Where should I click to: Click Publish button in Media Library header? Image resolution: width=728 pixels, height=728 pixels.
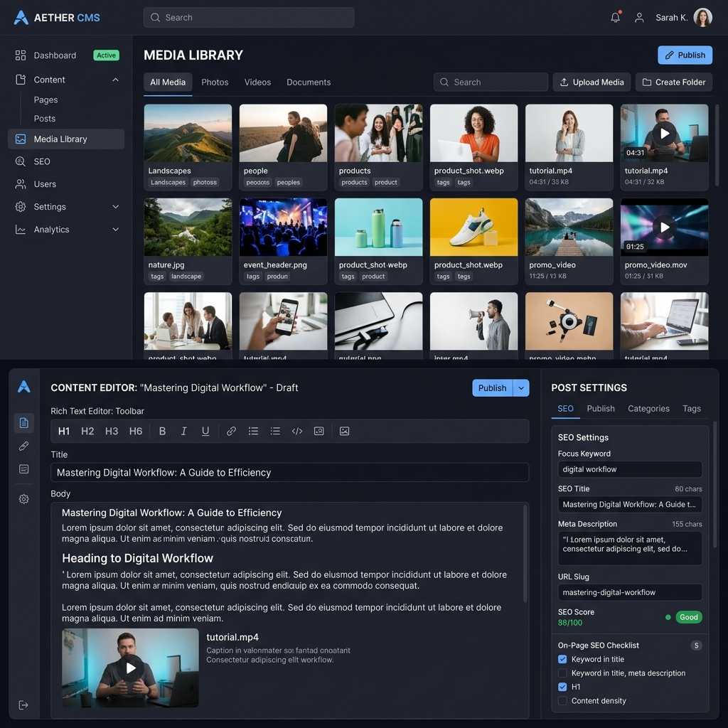tap(685, 55)
